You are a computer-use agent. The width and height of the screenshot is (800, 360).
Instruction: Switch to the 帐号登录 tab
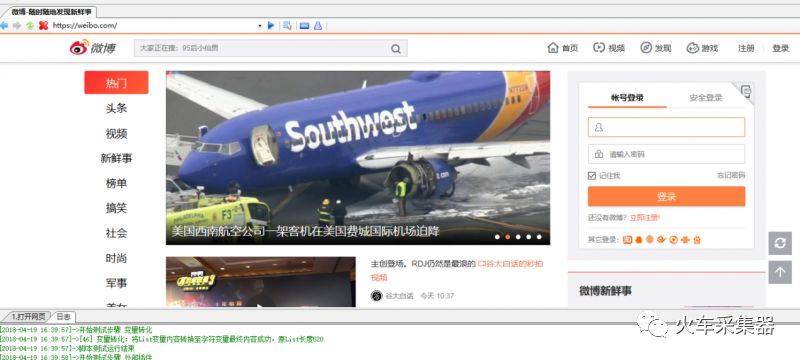[x=627, y=98]
